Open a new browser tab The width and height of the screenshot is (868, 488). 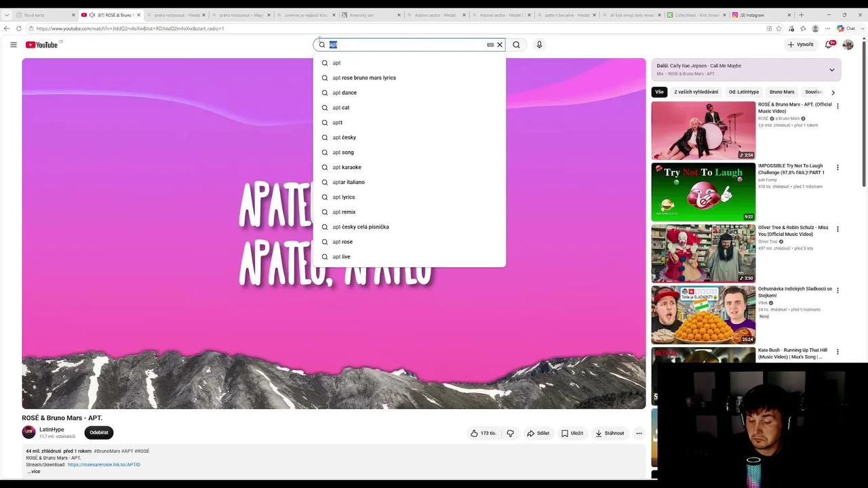click(x=802, y=15)
